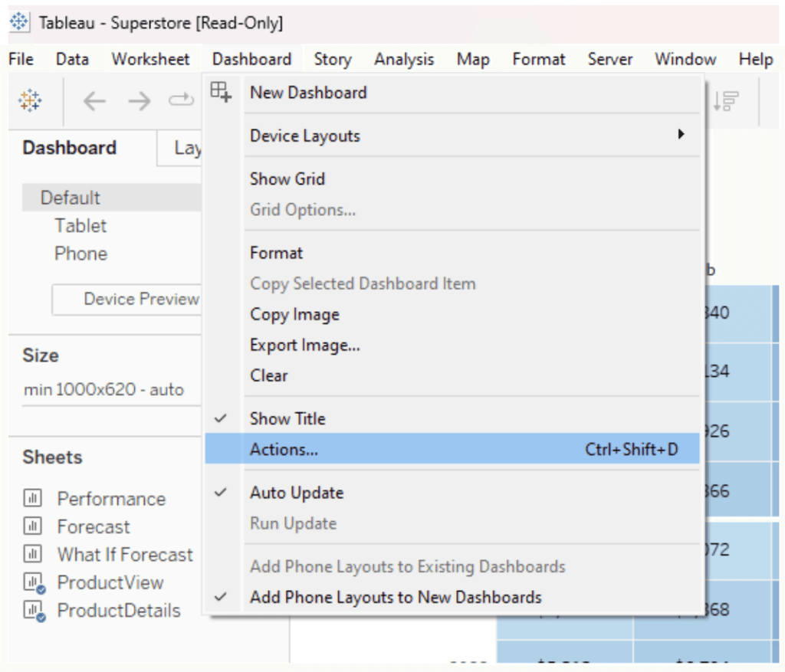
Task: Toggle the Show Title checkmark option
Action: [287, 419]
